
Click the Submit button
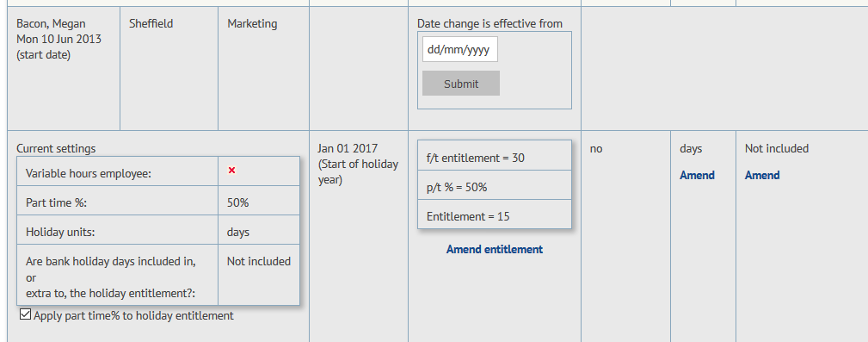(460, 84)
